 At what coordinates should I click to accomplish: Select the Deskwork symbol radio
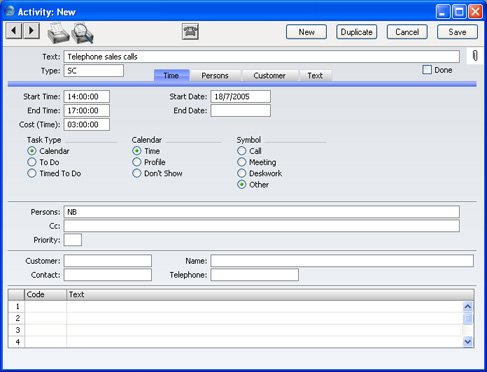point(242,173)
